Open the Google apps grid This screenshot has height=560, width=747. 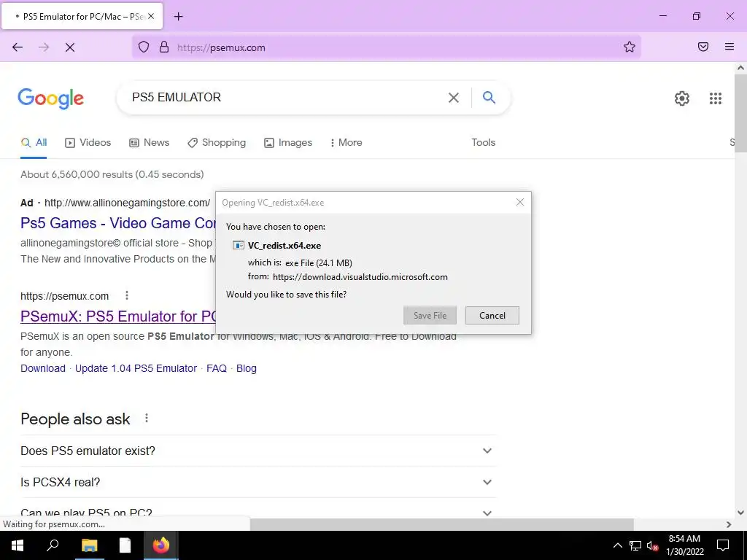[715, 98]
